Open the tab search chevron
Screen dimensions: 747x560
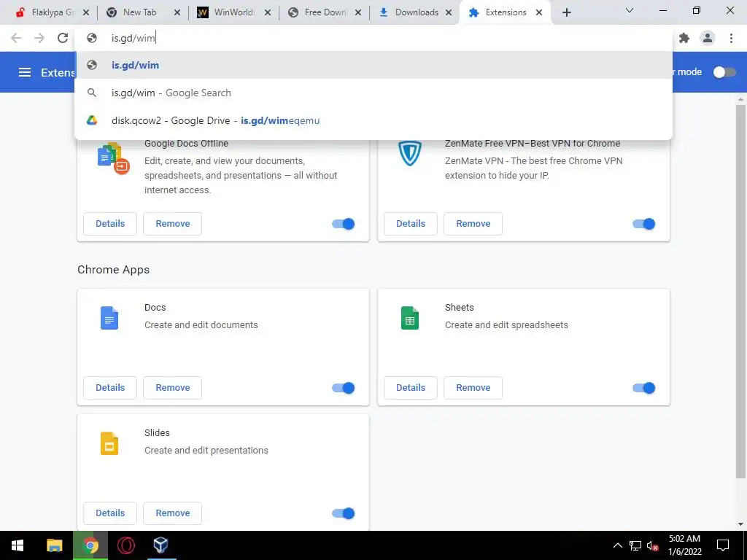[x=630, y=10]
